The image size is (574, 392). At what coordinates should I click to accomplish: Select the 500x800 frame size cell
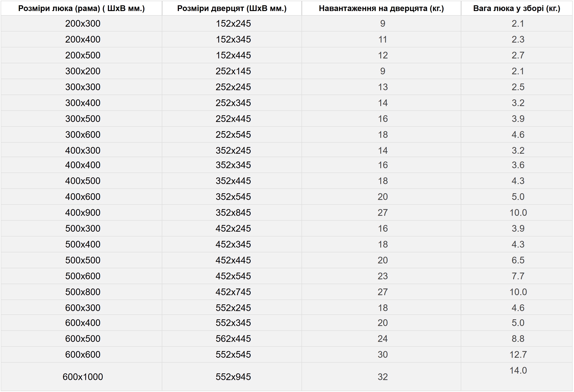tap(83, 292)
